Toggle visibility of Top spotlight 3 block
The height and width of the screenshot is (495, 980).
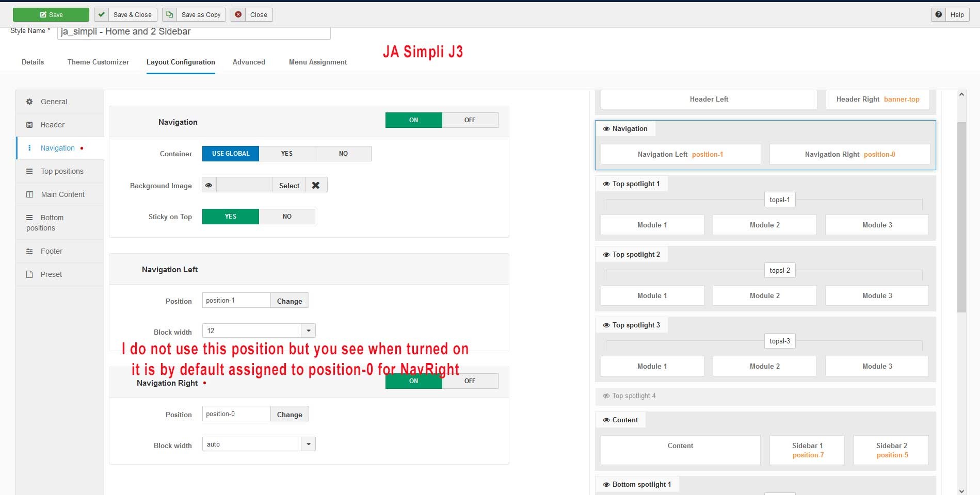pyautogui.click(x=606, y=325)
